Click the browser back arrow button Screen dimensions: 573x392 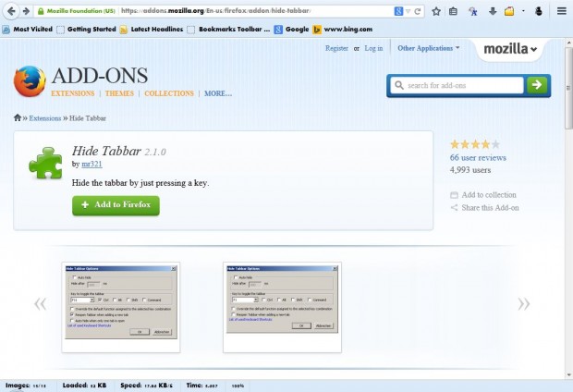pyautogui.click(x=13, y=11)
